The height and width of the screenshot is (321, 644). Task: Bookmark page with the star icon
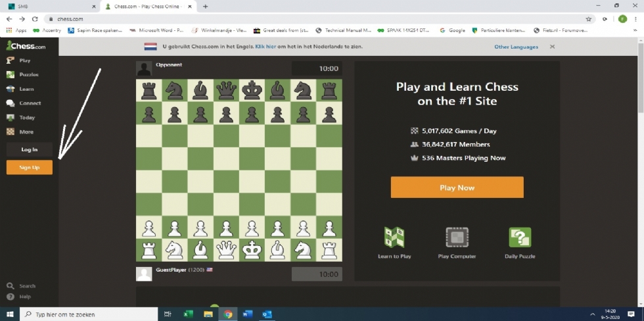click(x=589, y=19)
